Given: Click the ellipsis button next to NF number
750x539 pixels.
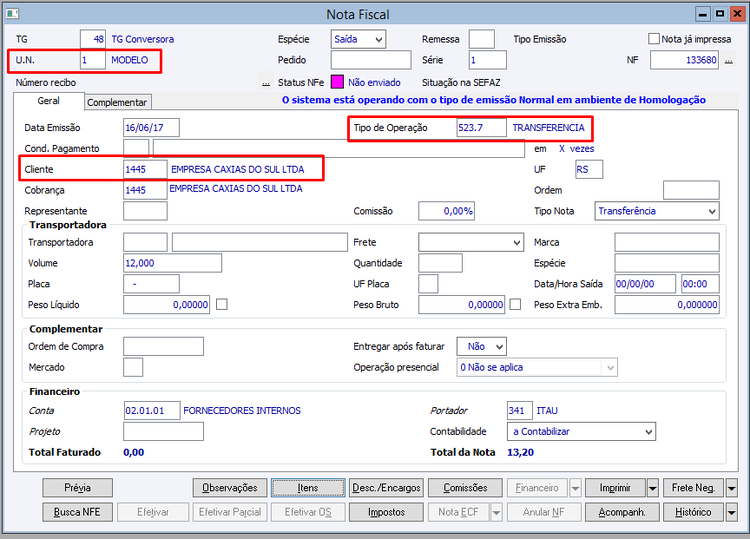Looking at the screenshot, I should (728, 60).
